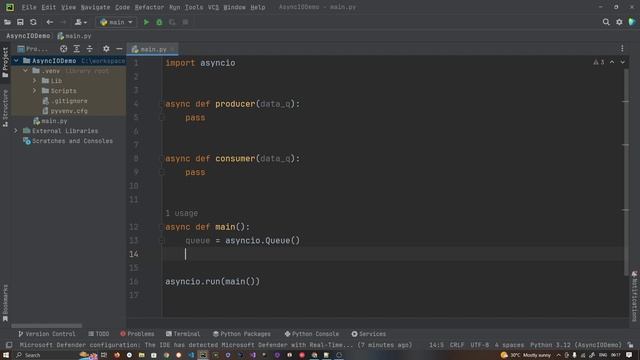Image resolution: width=640 pixels, height=360 pixels.
Task: Click the Windows Start button
Action: pyautogui.click(x=6, y=355)
